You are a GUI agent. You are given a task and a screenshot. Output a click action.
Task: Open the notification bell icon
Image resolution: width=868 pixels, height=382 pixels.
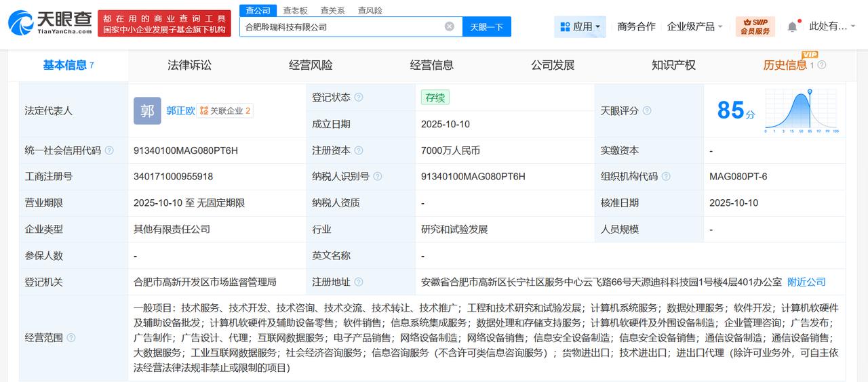792,26
